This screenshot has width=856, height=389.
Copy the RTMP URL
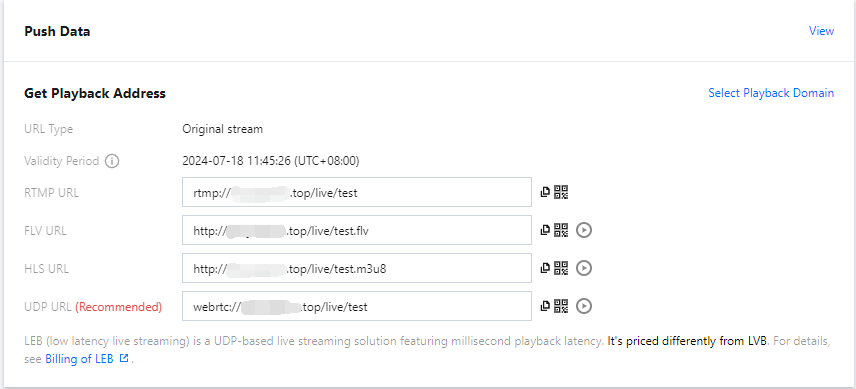pyautogui.click(x=544, y=192)
